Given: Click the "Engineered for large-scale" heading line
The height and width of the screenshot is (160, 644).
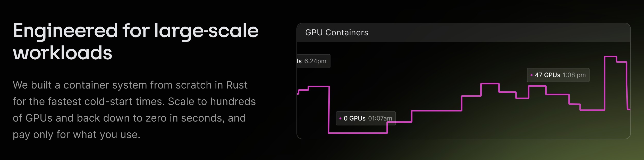Looking at the screenshot, I should (135, 31).
